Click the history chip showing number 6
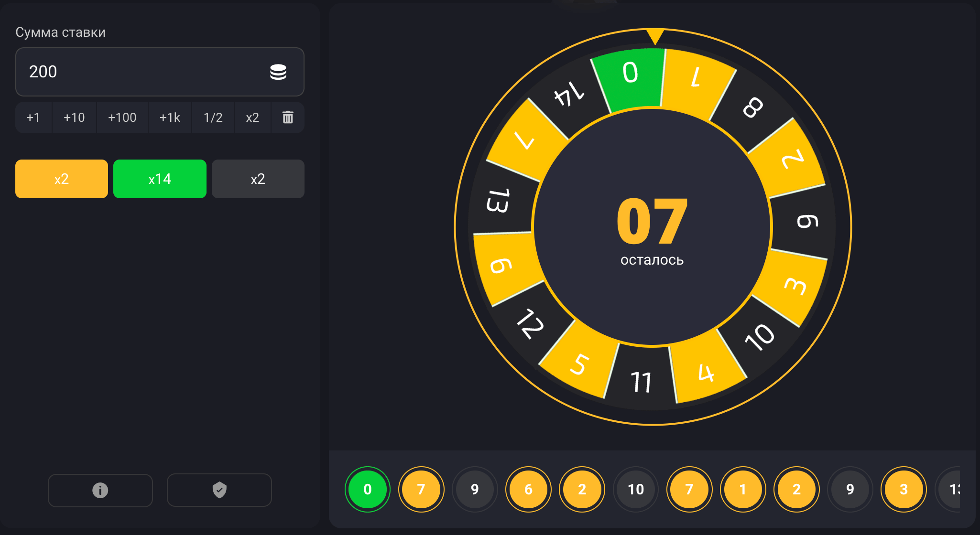 tap(528, 489)
